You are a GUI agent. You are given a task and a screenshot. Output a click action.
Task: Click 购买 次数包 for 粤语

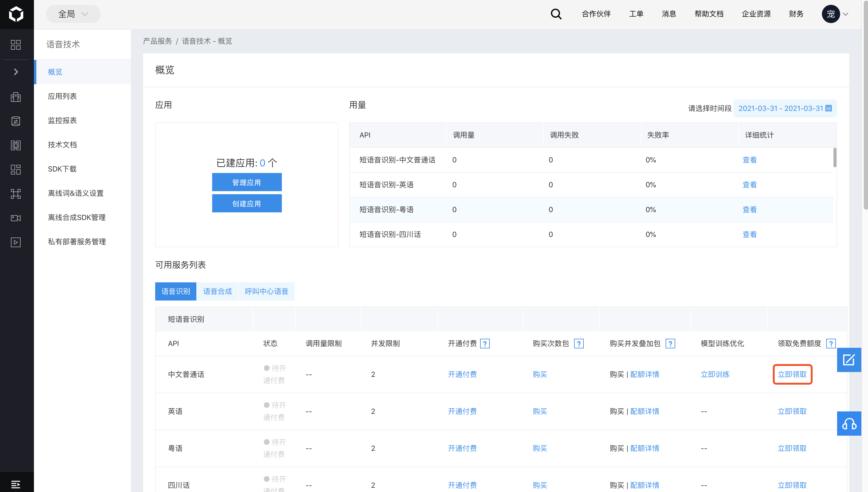click(539, 448)
